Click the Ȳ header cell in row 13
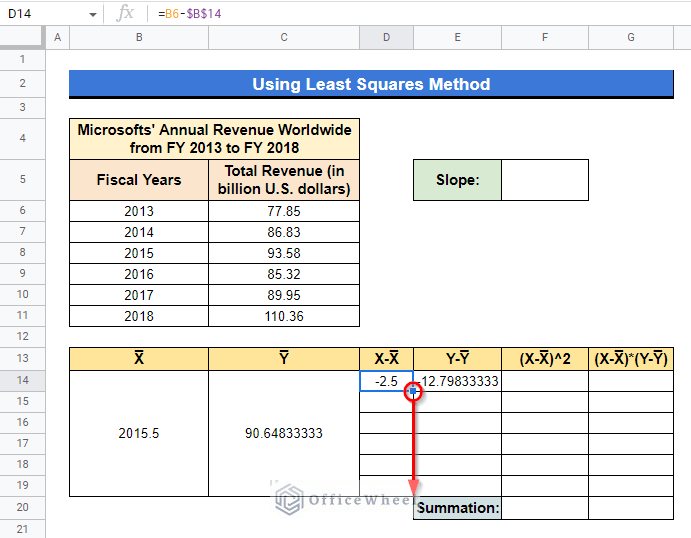 coord(284,359)
